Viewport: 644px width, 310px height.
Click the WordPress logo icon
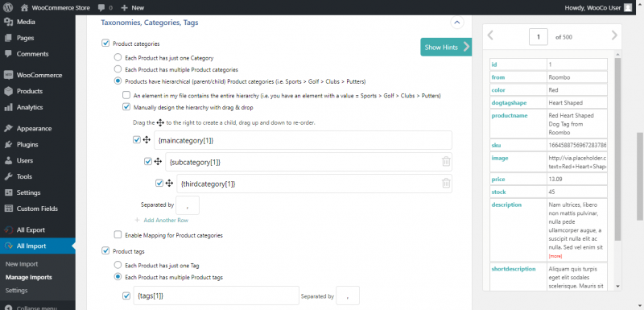[x=8, y=7]
